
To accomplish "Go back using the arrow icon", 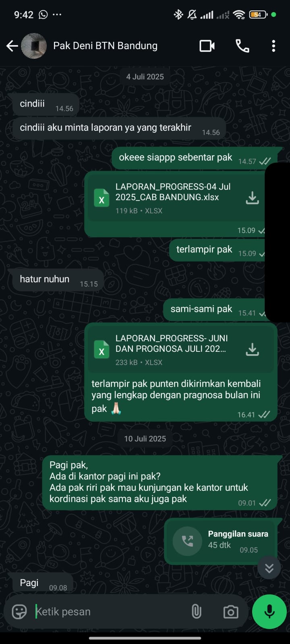I will coord(12,46).
